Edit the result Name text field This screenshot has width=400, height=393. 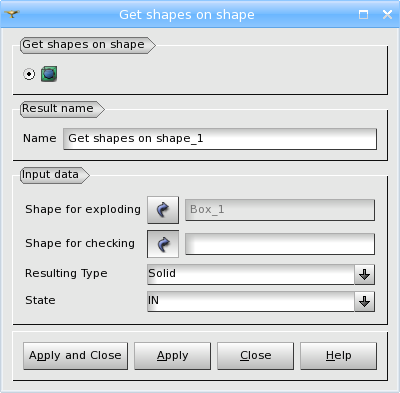point(220,139)
